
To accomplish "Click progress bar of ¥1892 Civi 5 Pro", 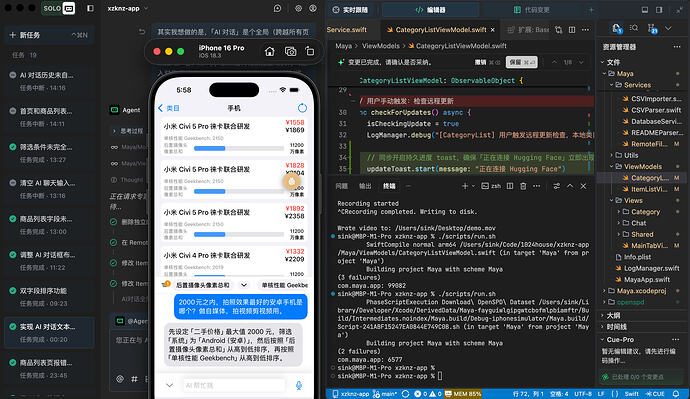I will [239, 234].
